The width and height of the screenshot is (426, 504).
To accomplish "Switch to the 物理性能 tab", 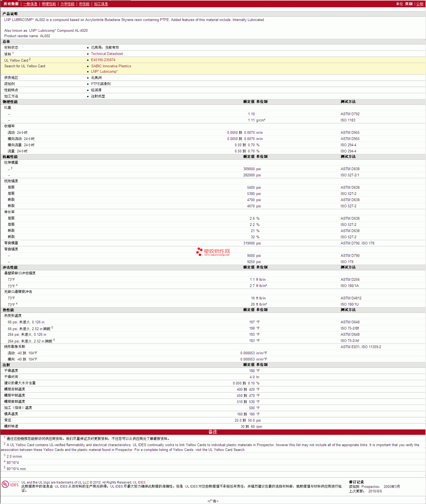I will [49, 4].
